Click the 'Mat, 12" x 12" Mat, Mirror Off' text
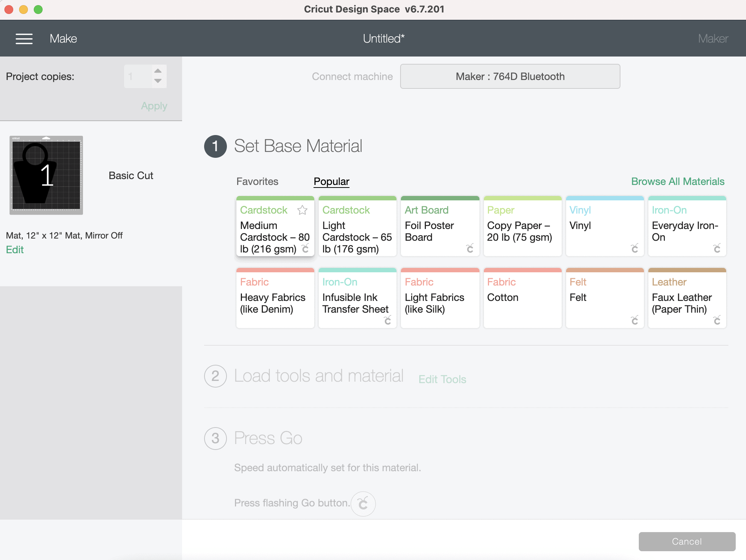Viewport: 746px width, 560px height. [64, 235]
